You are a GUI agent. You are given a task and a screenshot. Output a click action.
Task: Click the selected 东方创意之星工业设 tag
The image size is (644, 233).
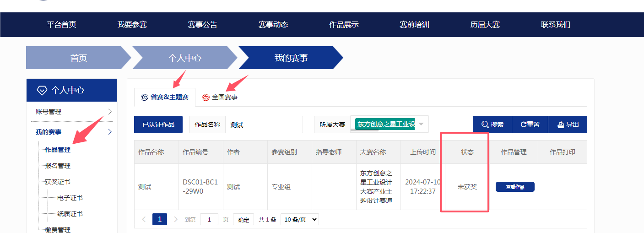pyautogui.click(x=385, y=124)
